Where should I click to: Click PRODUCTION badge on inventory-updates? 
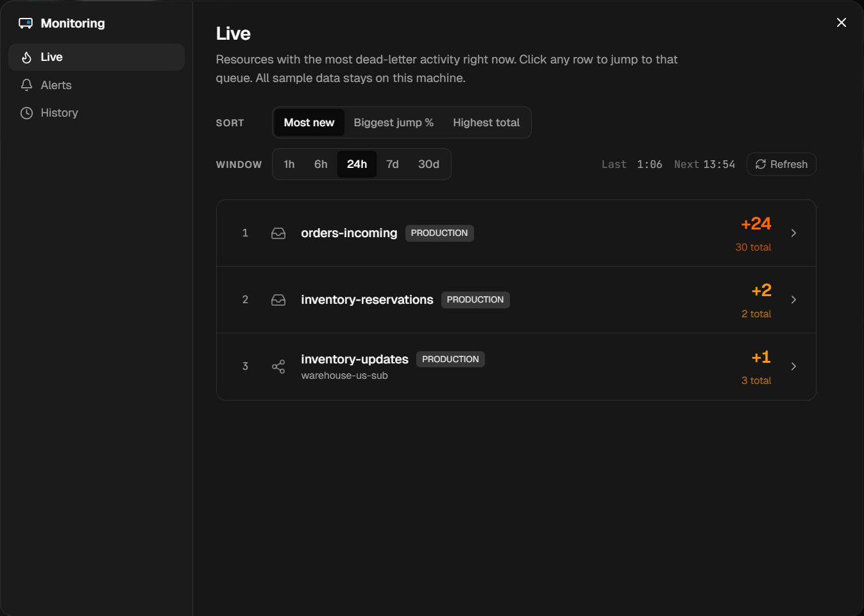pyautogui.click(x=450, y=360)
